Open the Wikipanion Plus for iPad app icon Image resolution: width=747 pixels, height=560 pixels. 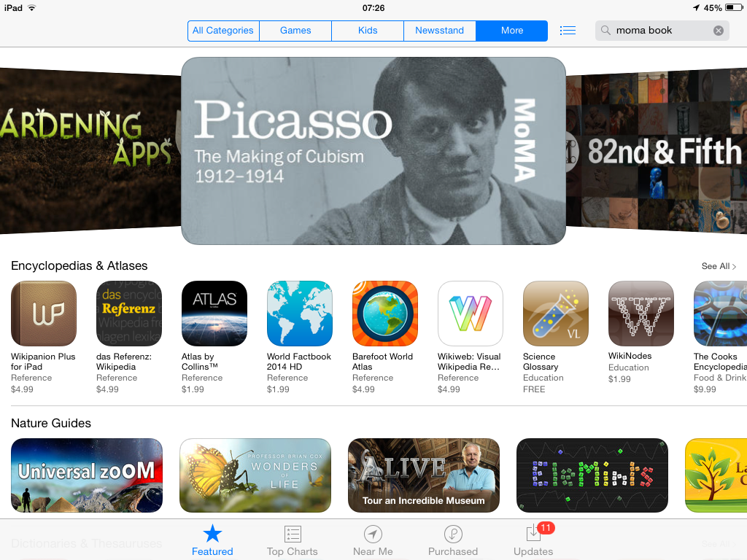(43, 314)
